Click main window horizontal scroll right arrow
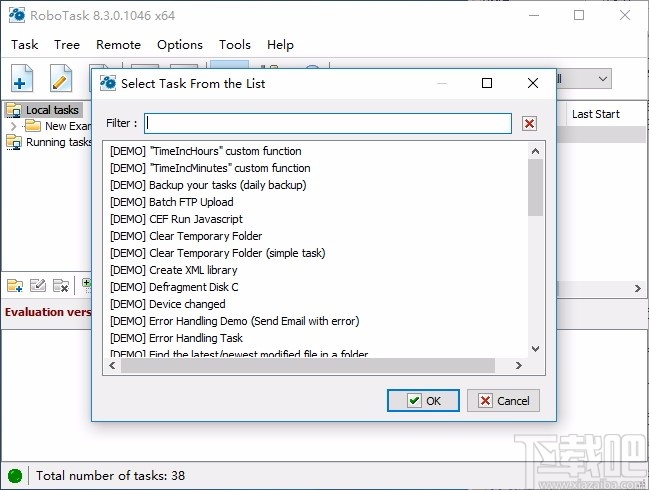This screenshot has width=649, height=490. (638, 288)
